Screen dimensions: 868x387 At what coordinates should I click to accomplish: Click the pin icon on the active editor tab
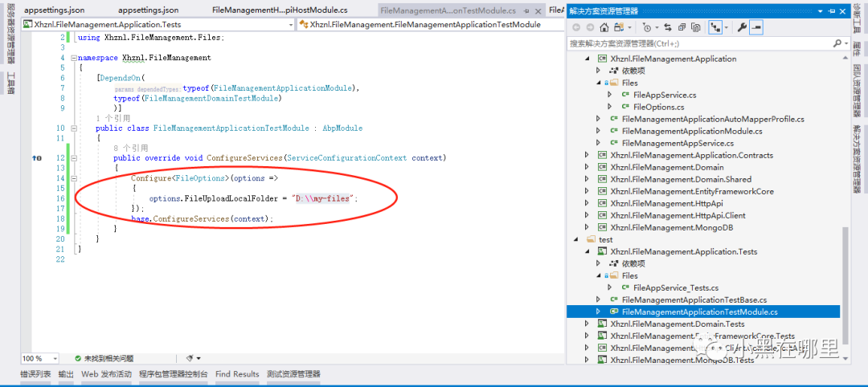coord(526,10)
